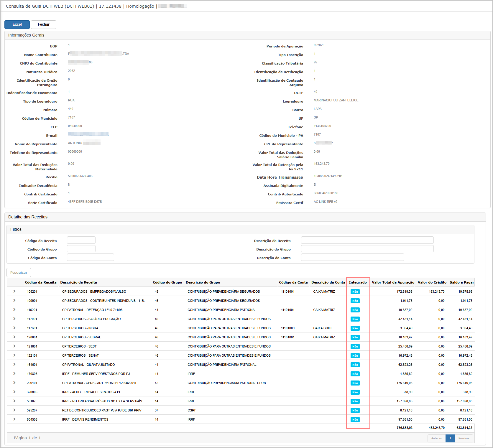
Task: Click the Não badge for receita 804506
Action: [x=355, y=419]
